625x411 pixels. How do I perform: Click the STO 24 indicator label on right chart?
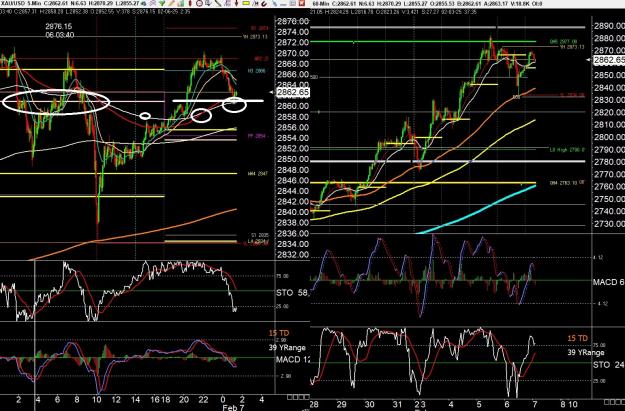tap(609, 364)
